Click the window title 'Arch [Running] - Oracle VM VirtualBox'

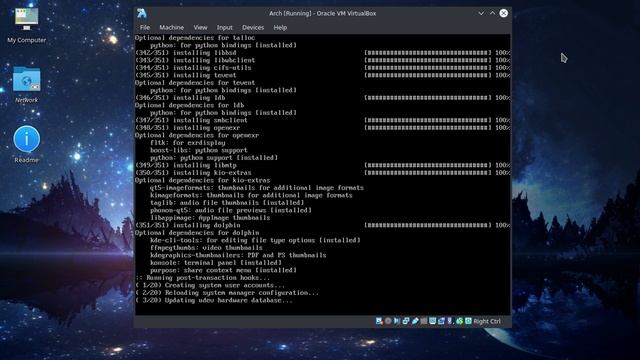(x=322, y=13)
